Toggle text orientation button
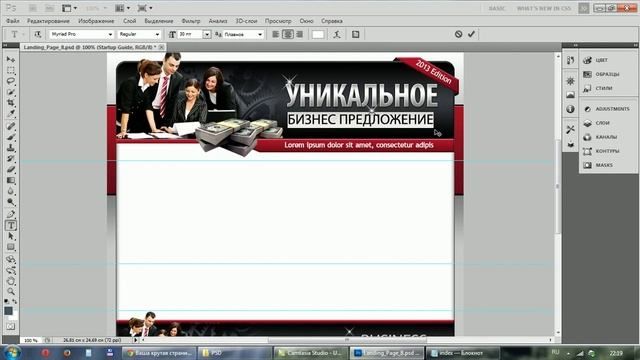The width and height of the screenshot is (640, 360). (x=38, y=34)
